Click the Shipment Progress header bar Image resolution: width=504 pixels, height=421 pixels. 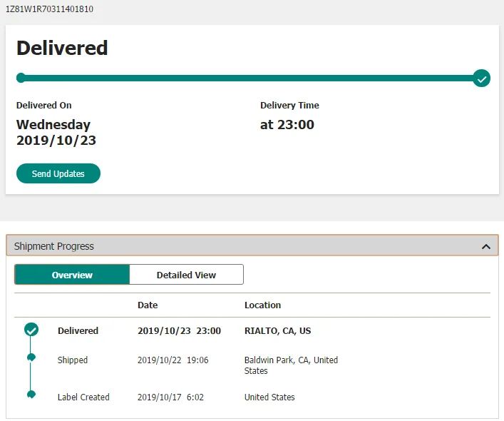pyautogui.click(x=252, y=245)
